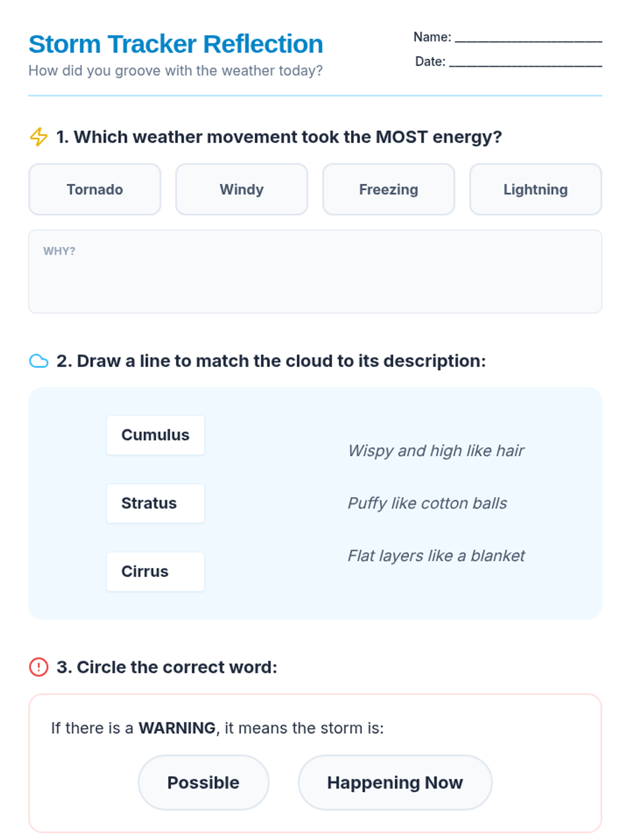Screen dimensions: 630x840
Task: Click the 'Flat layers like a blanket' description
Action: pos(436,555)
